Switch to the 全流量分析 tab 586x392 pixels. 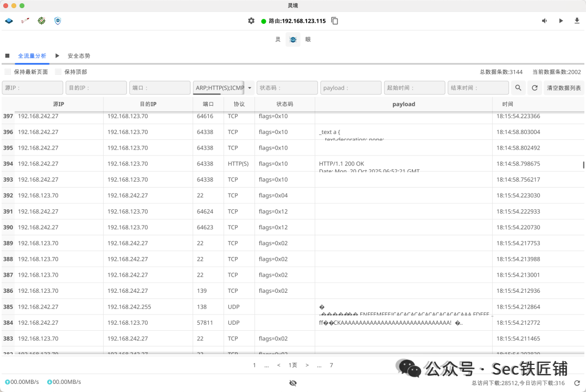tap(32, 56)
